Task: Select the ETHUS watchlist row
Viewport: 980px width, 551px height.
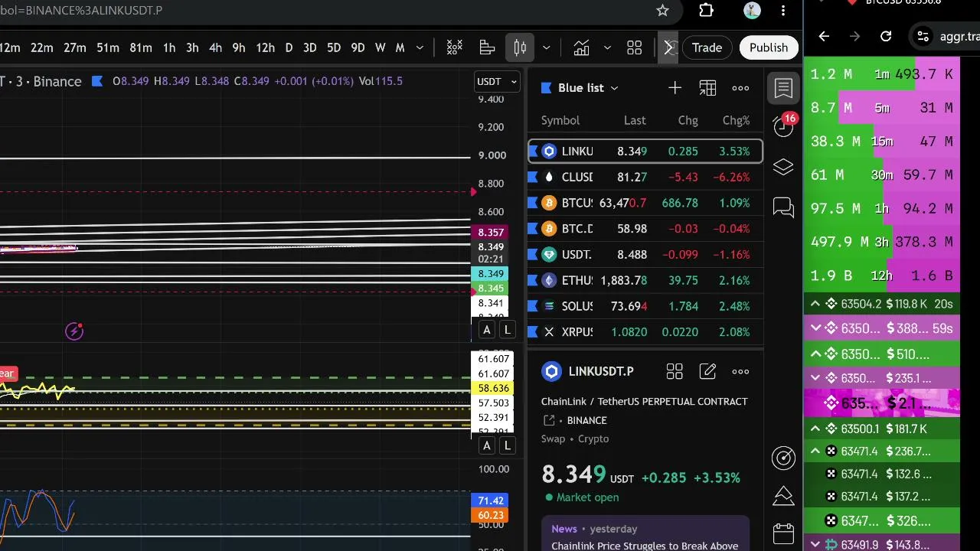Action: tap(645, 281)
